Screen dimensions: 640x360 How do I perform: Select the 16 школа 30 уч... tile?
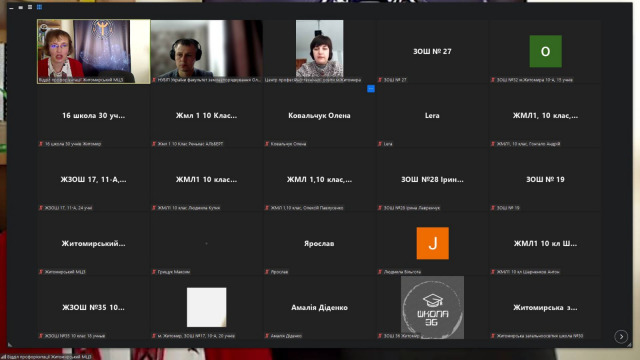point(93,116)
